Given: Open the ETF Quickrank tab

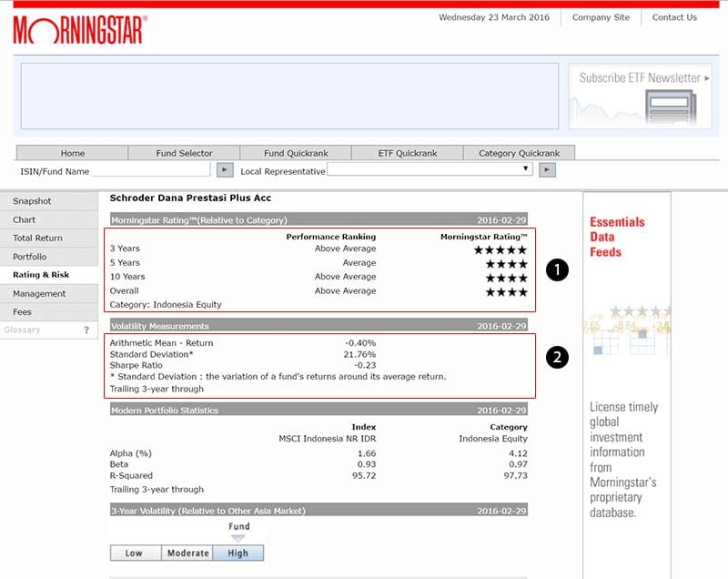Looking at the screenshot, I should pos(408,153).
